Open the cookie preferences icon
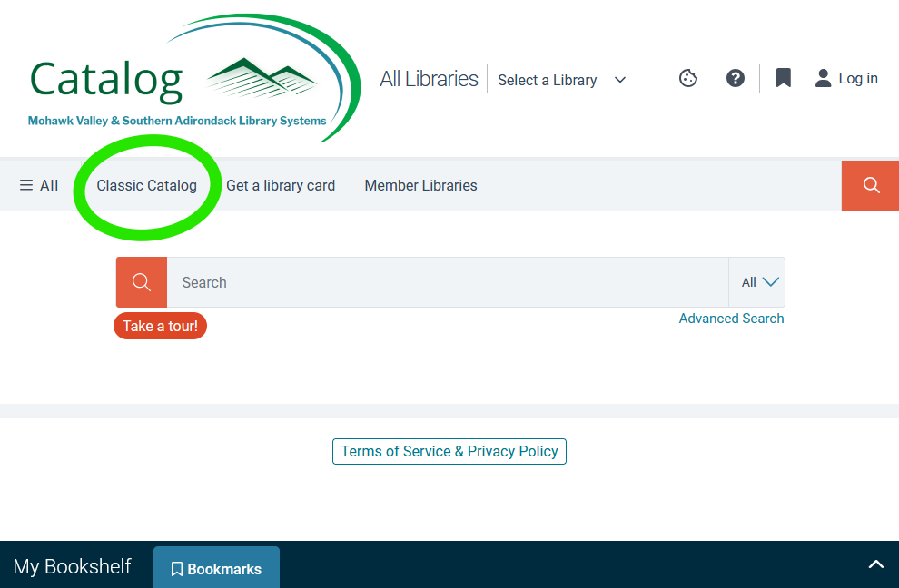The height and width of the screenshot is (588, 899). coord(687,78)
